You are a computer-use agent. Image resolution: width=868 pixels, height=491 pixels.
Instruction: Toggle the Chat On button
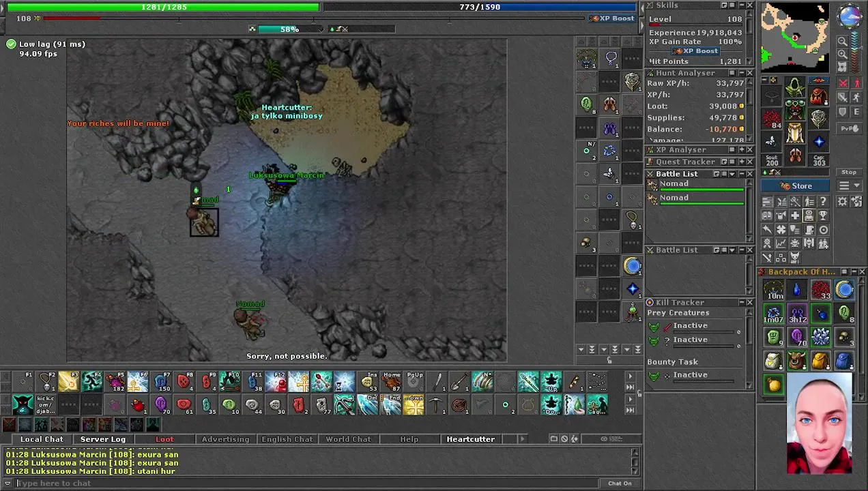(620, 483)
